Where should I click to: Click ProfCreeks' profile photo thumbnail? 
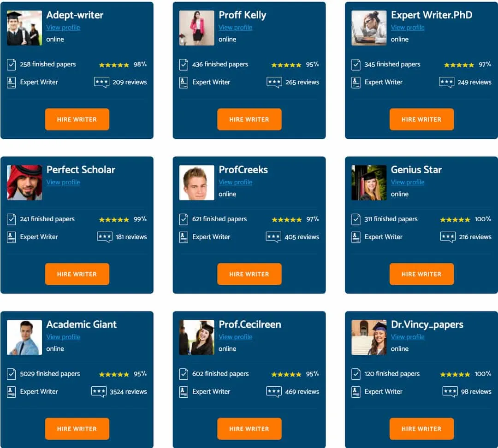point(196,183)
